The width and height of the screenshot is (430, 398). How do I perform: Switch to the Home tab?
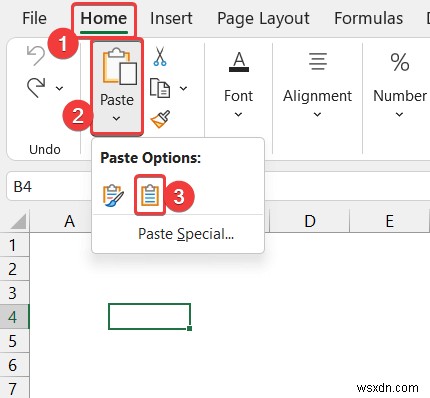coord(104,18)
